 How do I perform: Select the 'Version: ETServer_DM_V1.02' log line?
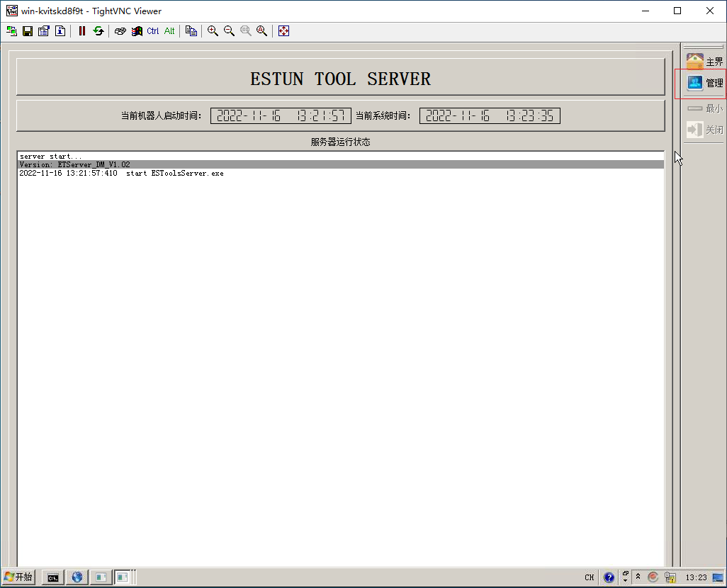coord(341,164)
